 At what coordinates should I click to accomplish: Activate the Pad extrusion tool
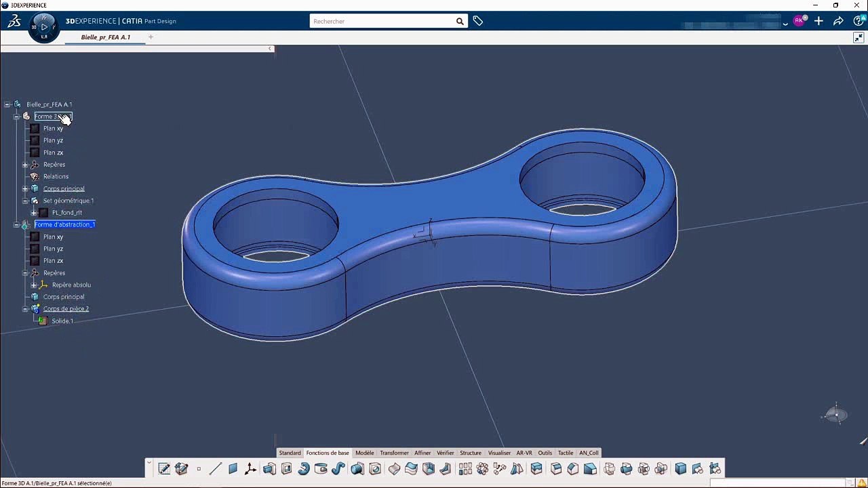(269, 468)
